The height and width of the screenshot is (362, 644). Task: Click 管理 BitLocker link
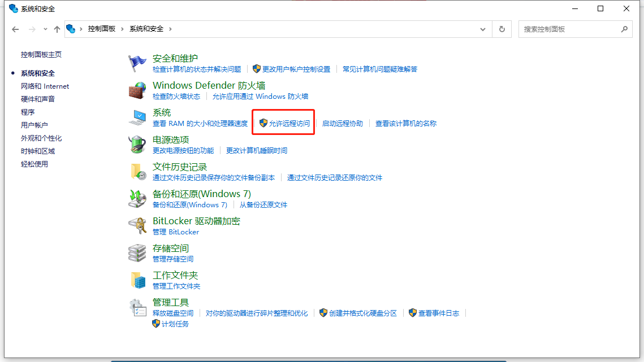(x=176, y=232)
